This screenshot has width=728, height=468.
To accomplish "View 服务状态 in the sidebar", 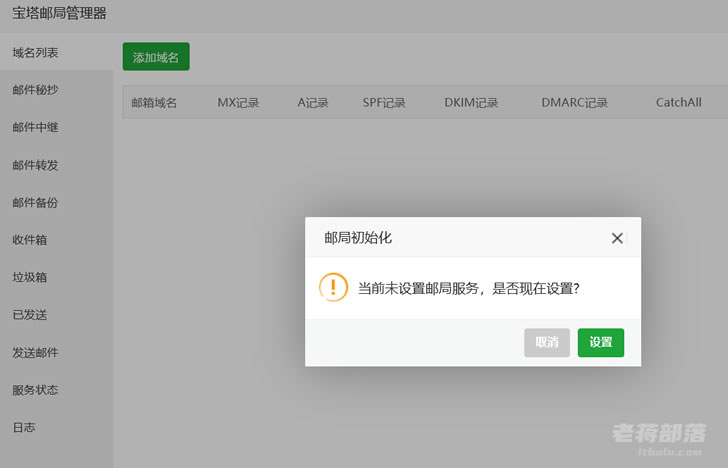I will [57, 390].
